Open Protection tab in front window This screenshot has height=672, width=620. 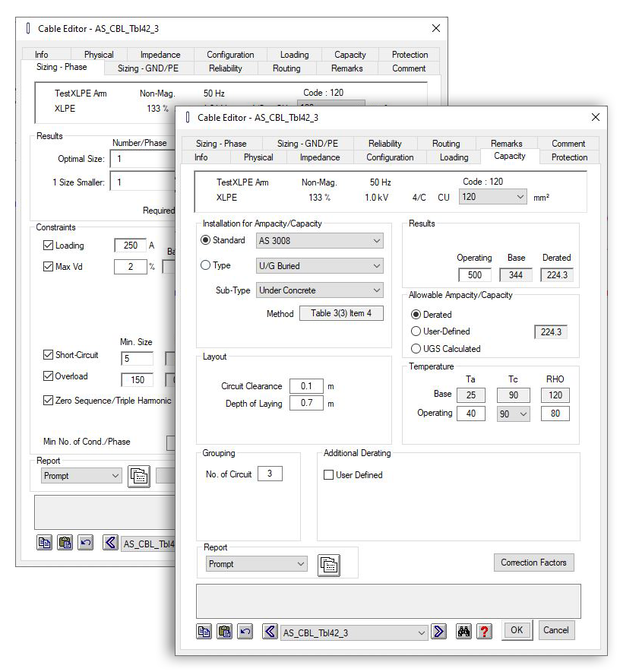pyautogui.click(x=569, y=157)
